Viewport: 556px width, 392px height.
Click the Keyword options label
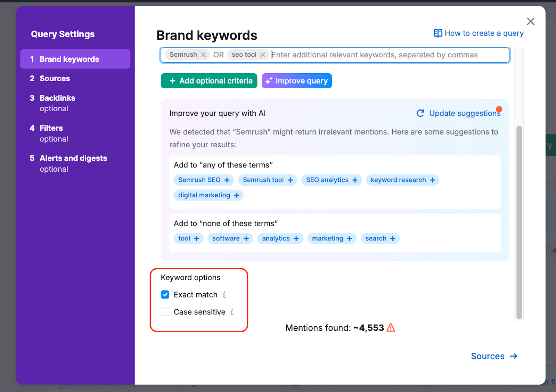190,277
